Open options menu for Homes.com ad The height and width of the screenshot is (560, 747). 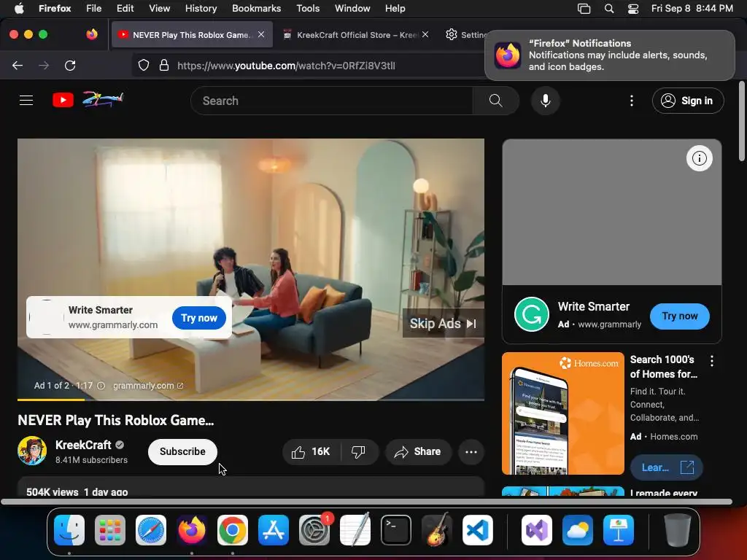pyautogui.click(x=712, y=361)
